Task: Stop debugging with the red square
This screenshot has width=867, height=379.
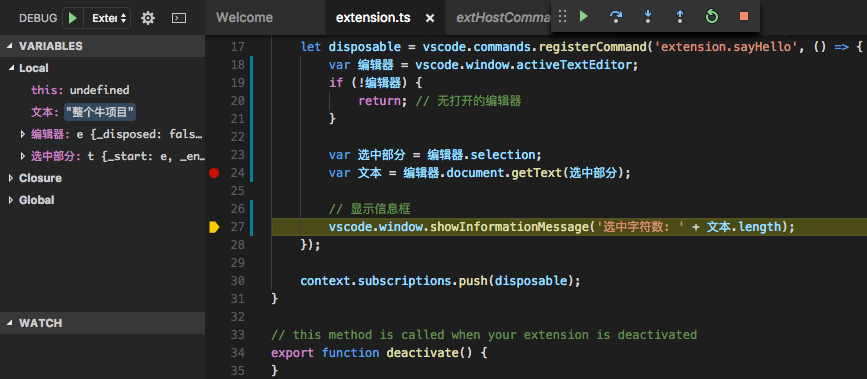Action: tap(744, 17)
